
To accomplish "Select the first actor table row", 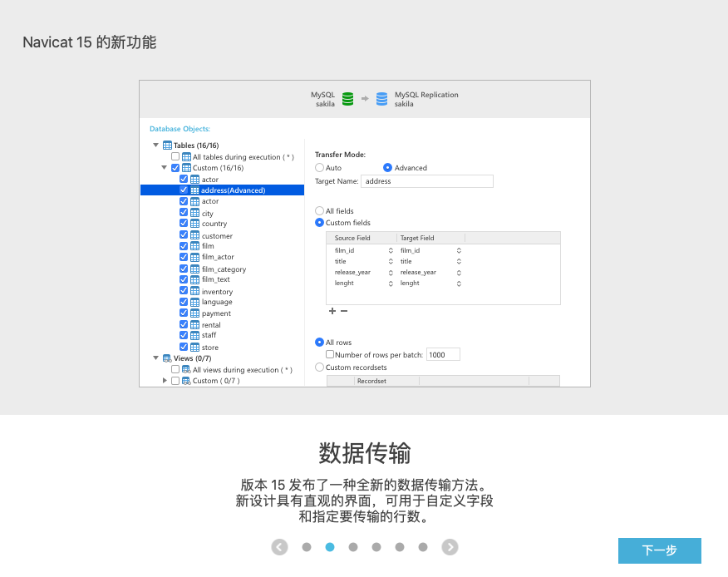I will point(222,180).
